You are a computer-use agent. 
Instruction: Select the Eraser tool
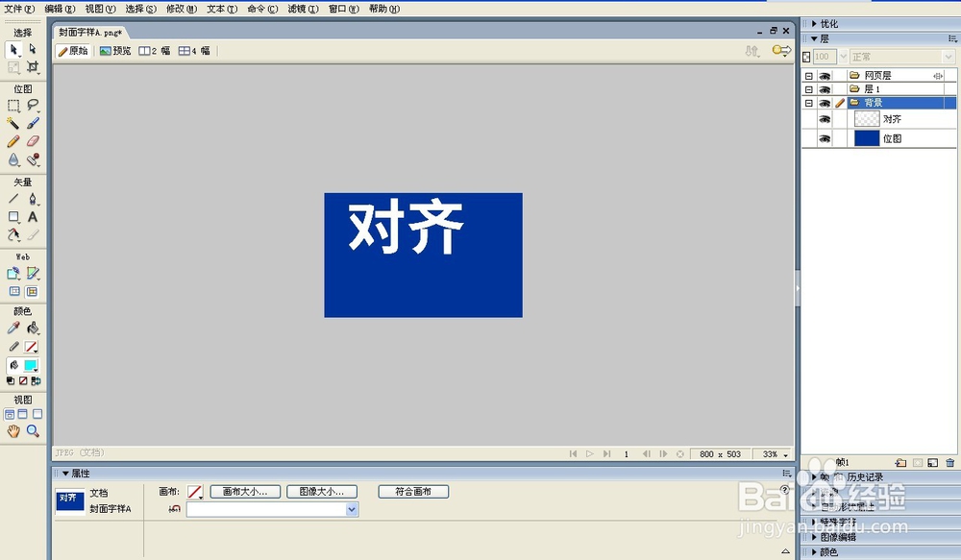[x=33, y=141]
